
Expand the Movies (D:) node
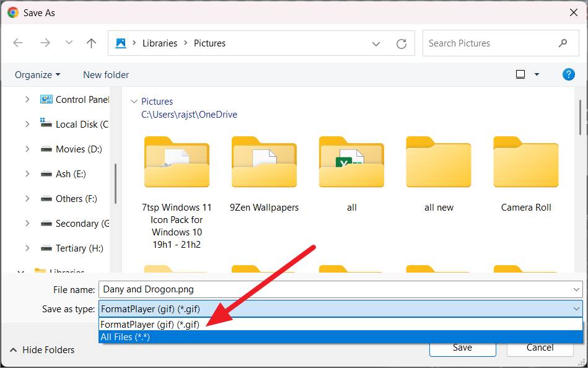click(27, 149)
